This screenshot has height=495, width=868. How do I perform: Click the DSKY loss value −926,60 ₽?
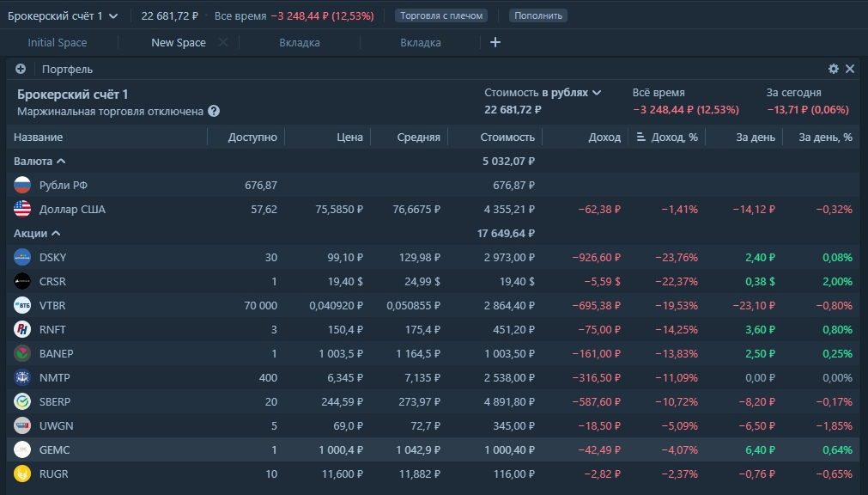(x=596, y=257)
